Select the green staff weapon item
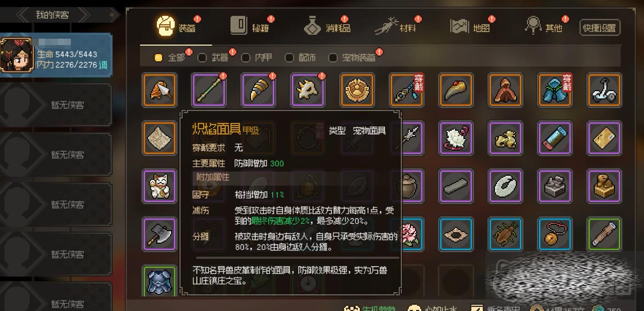 [209, 90]
